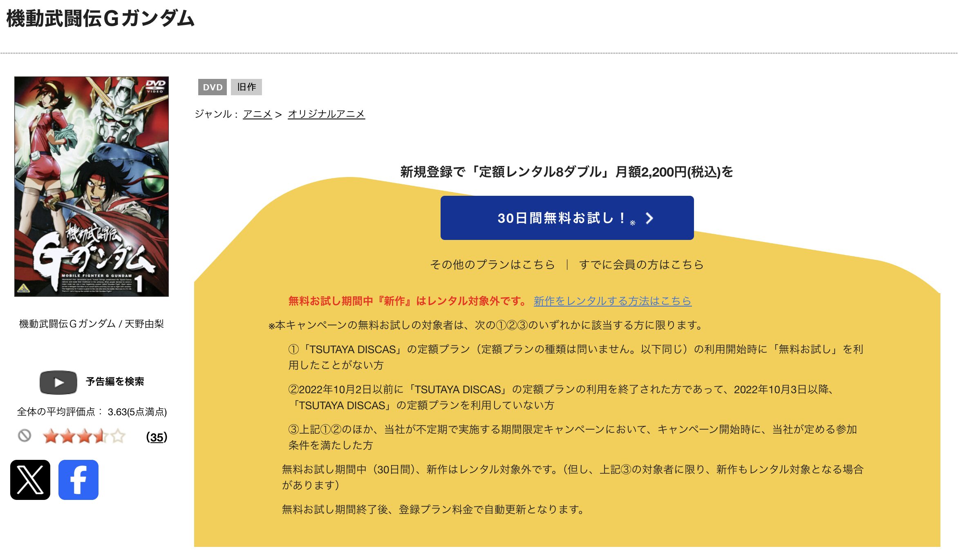Click the 定額レンタル8ダブル plan heading
Screen dimensions: 958x560
567,172
